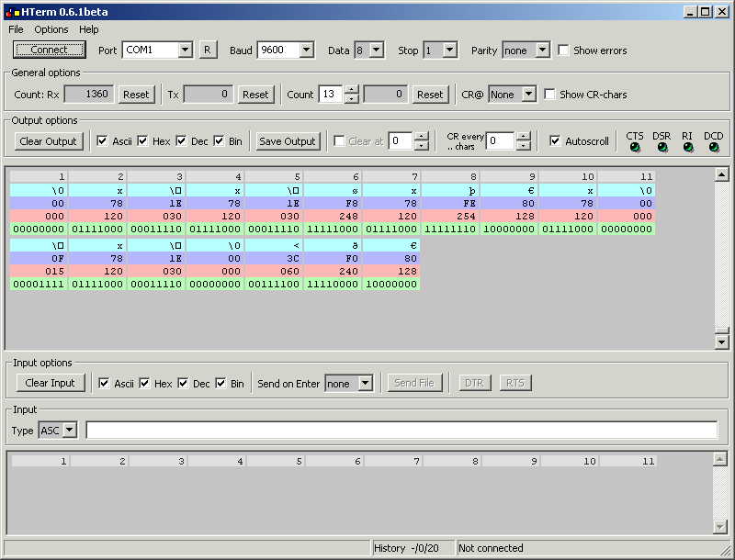
Task: Open the Data bits dropdown
Action: coord(377,50)
